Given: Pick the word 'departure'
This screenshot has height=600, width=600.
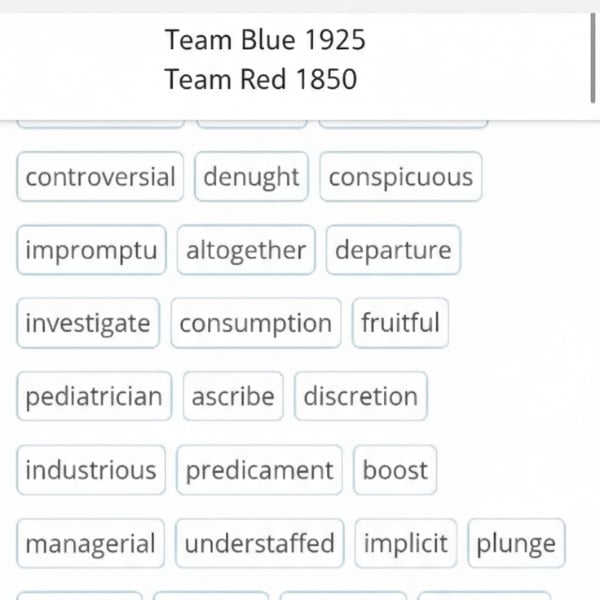Looking at the screenshot, I should [393, 250].
